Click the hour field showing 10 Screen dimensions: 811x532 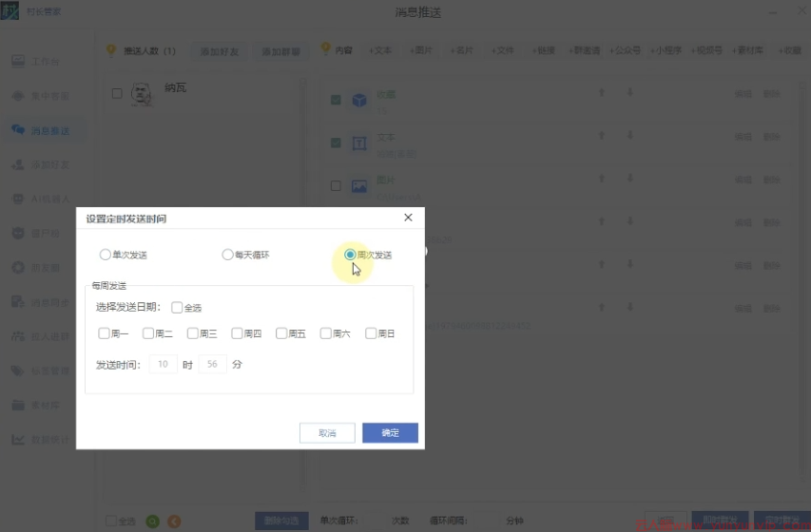[x=163, y=364]
